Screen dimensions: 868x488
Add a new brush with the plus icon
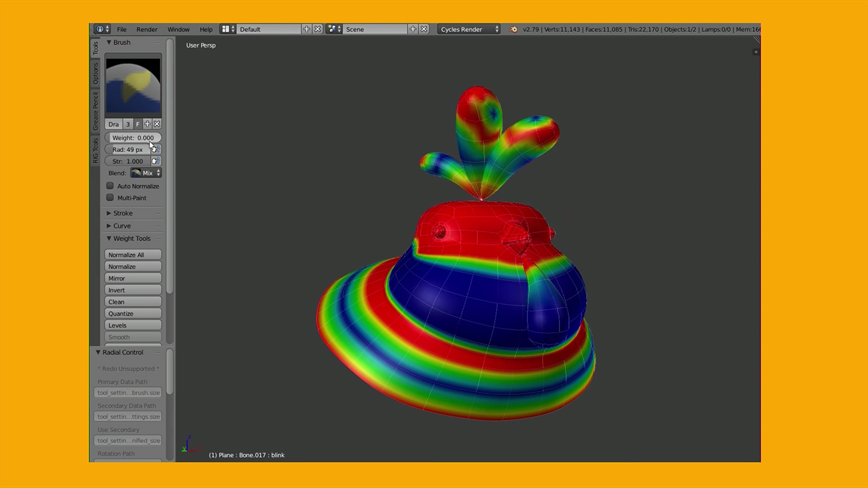click(148, 124)
